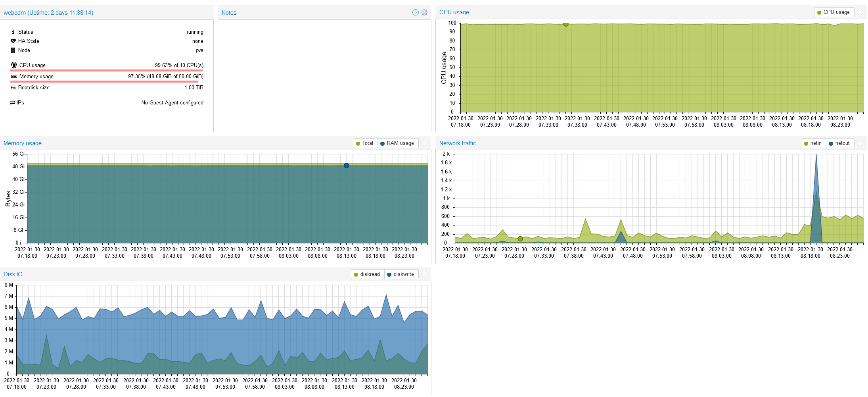Click the '1.00 TiB' bootdisk value
The image size is (868, 397).
click(x=194, y=87)
